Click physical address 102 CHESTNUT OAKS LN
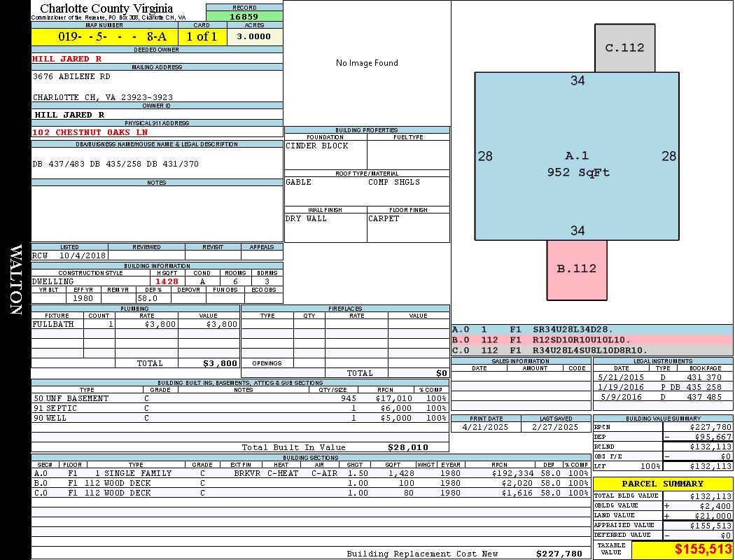 [90, 132]
